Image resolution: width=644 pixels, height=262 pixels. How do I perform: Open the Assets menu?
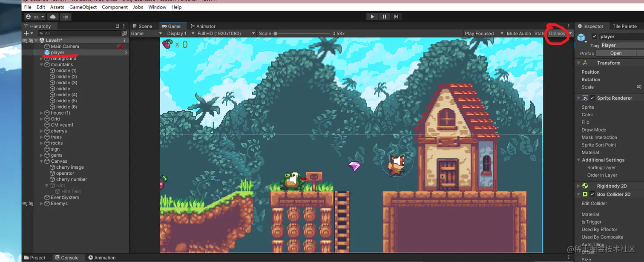(57, 7)
